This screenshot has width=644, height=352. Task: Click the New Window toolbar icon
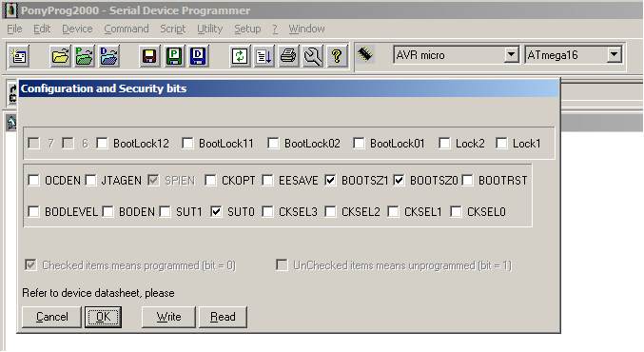tap(18, 56)
